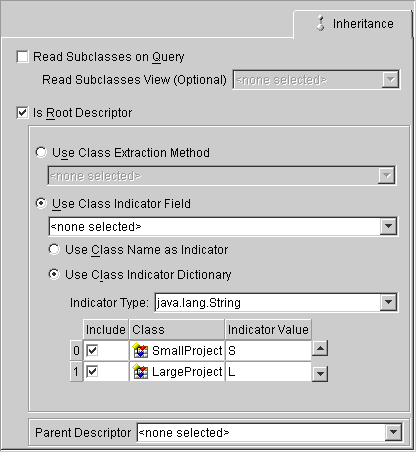Screen dimensions: 416x452
Task: Enable Read Subclasses on Query checkbox
Action: [x=22, y=57]
